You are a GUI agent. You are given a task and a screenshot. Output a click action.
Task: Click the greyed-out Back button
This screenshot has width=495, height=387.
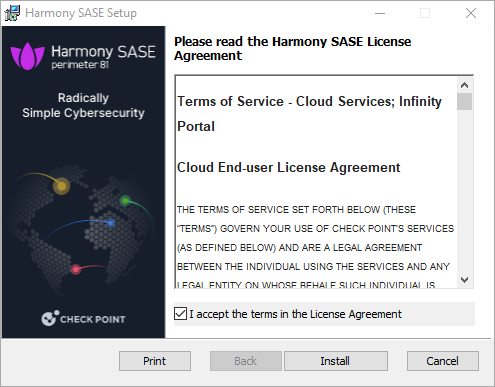pos(246,361)
